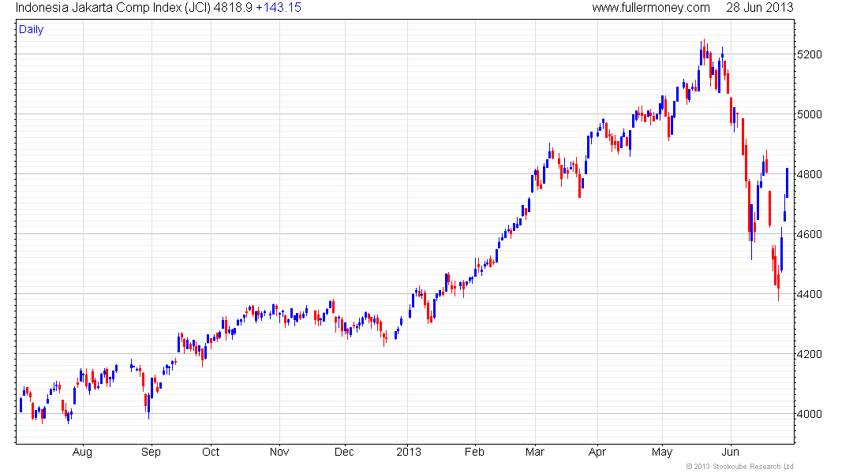Click the Oct month axis label
The height and width of the screenshot is (473, 868).
(x=211, y=452)
